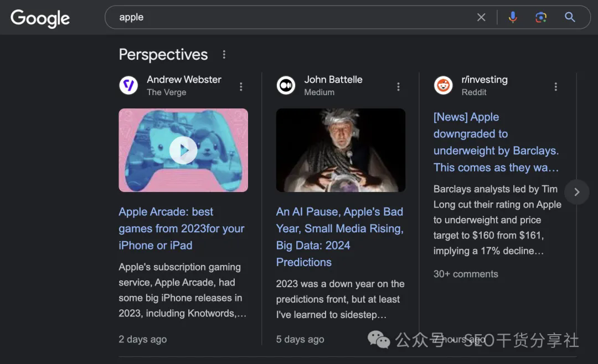The image size is (598, 364).
Task: Click The Verge avatar icon
Action: coord(128,85)
